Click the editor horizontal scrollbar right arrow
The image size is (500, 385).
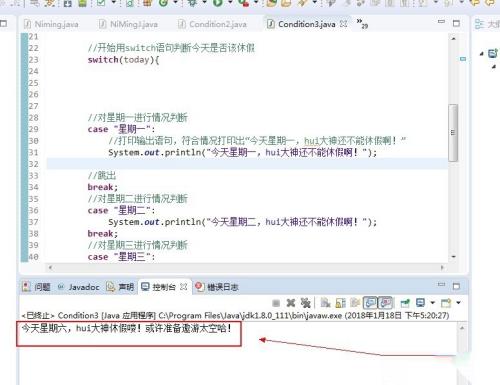[x=442, y=267]
